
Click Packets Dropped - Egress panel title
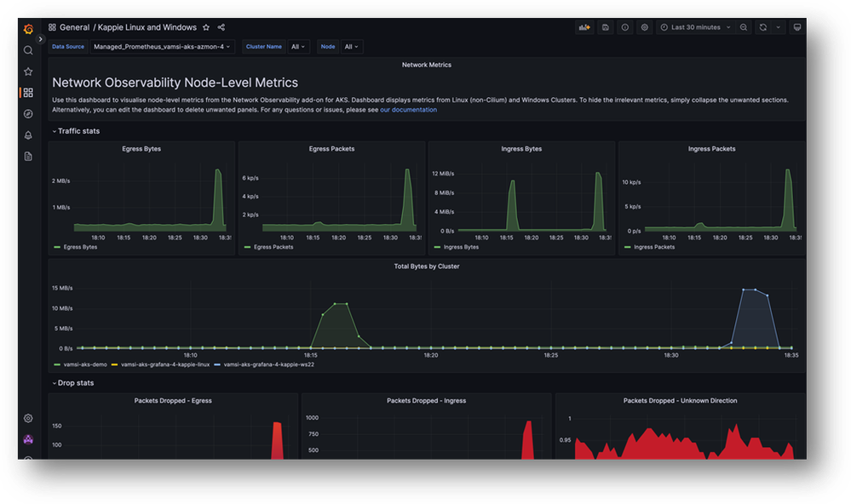pos(173,400)
